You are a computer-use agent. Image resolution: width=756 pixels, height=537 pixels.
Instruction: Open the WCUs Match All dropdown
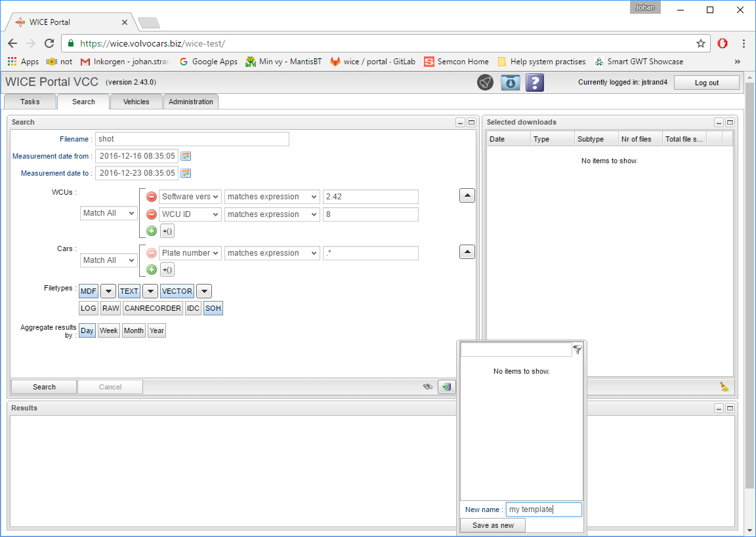pos(109,213)
